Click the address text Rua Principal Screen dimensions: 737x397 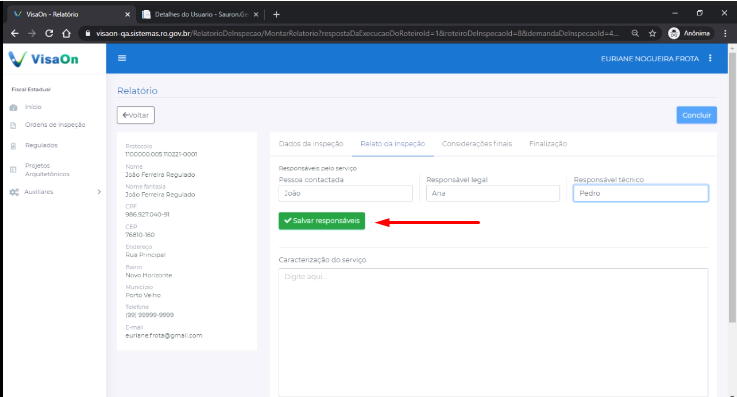click(145, 255)
